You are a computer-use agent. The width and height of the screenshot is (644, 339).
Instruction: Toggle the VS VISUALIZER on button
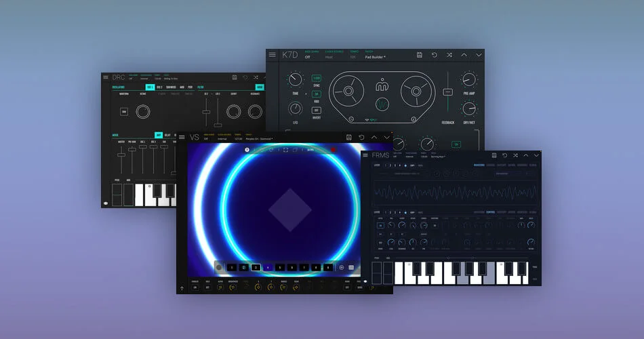pyautogui.click(x=195, y=287)
